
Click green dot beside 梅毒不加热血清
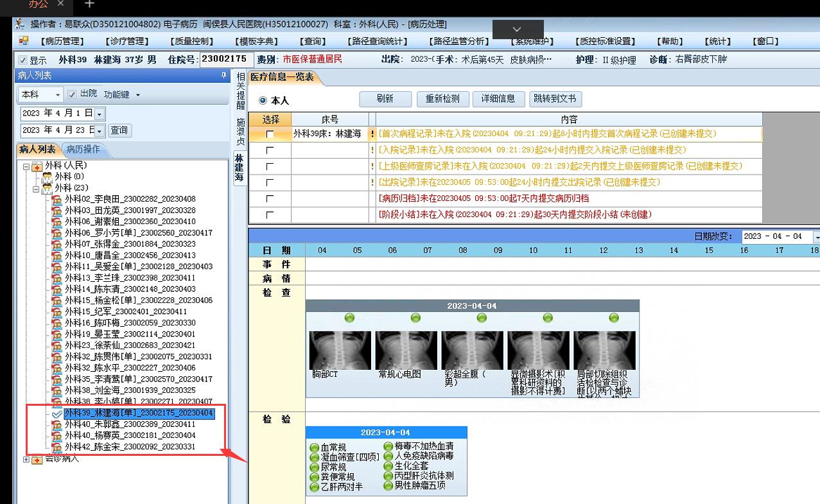tap(388, 446)
